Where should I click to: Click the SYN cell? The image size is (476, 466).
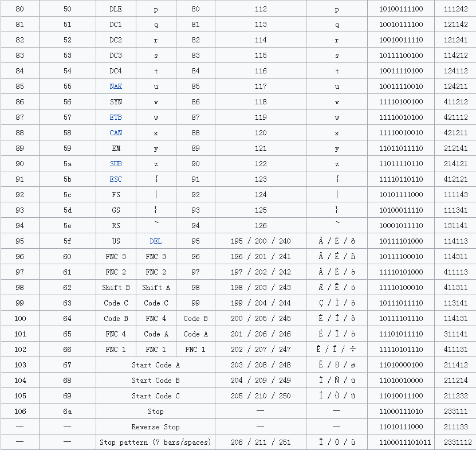coord(116,102)
